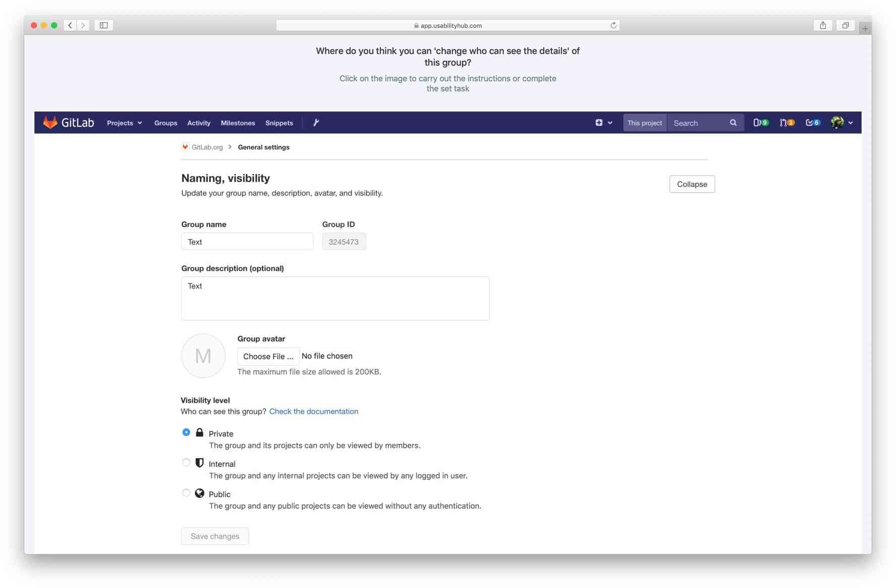
Task: Select the Public visibility option
Action: (186, 493)
